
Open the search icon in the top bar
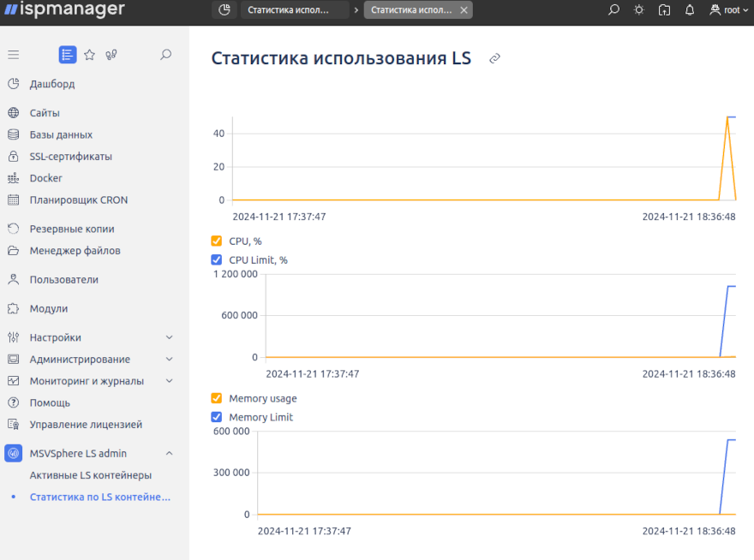point(613,9)
